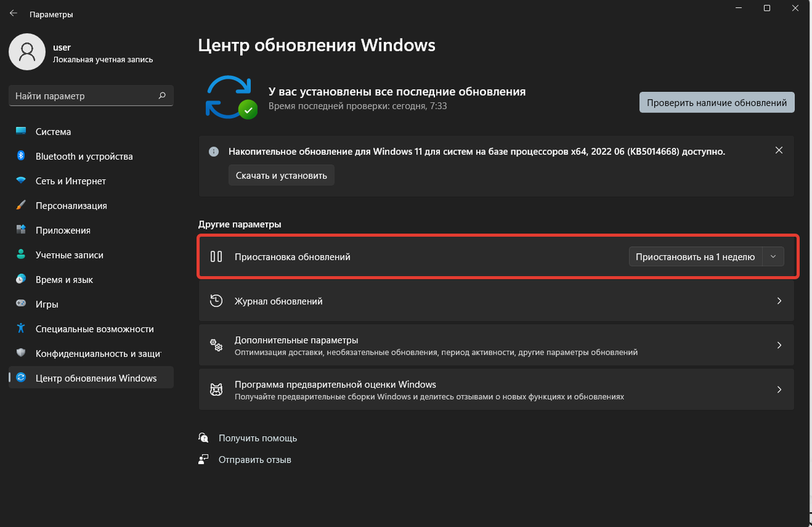Click the Система monitor icon

click(x=21, y=131)
